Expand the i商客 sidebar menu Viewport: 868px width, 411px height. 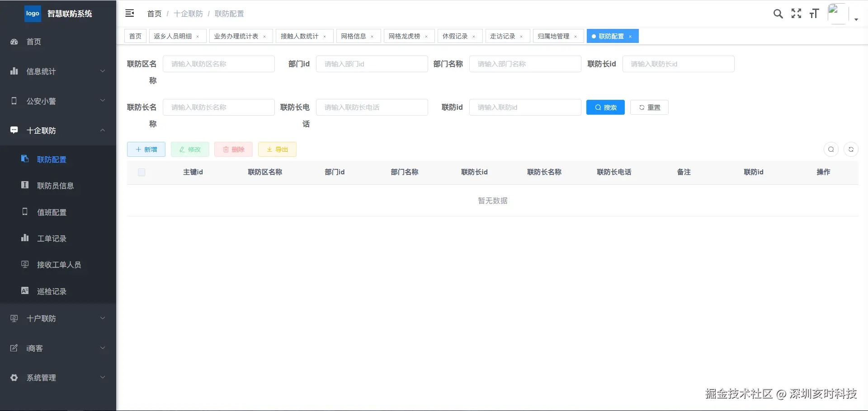(58, 348)
